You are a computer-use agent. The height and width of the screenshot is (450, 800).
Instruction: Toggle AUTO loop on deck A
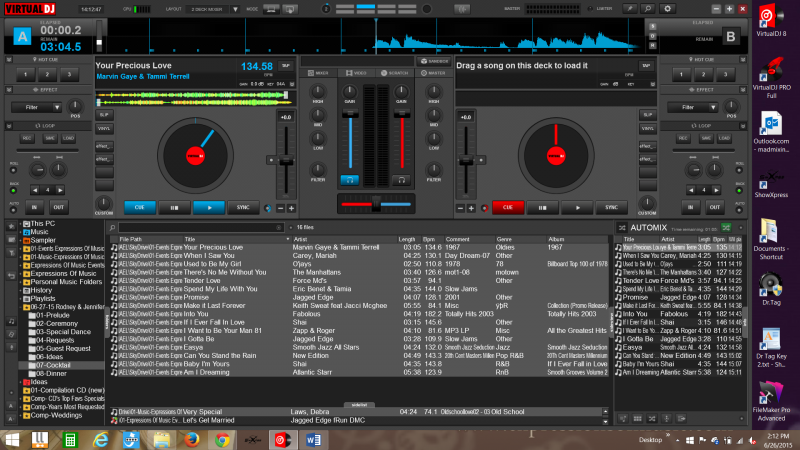pyautogui.click(x=14, y=210)
